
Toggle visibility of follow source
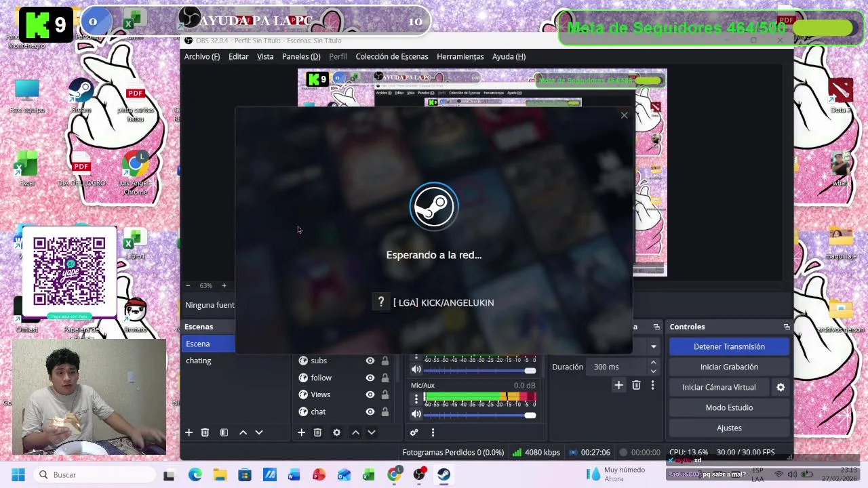click(370, 378)
